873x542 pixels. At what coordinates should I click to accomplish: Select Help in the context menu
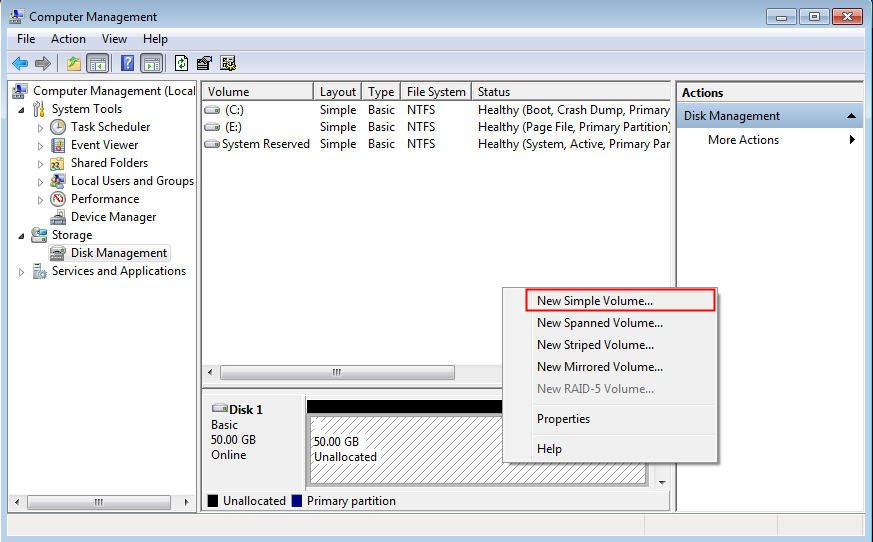pos(610,449)
